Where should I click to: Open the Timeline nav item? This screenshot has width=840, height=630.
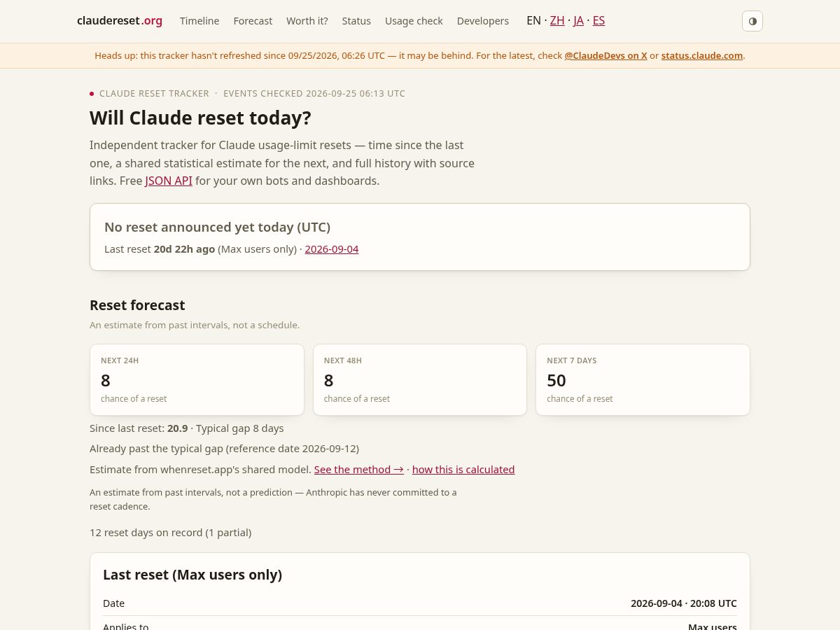click(199, 21)
